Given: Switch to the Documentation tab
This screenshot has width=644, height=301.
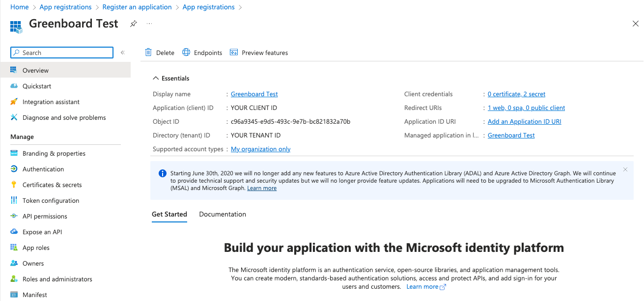Looking at the screenshot, I should pyautogui.click(x=223, y=214).
